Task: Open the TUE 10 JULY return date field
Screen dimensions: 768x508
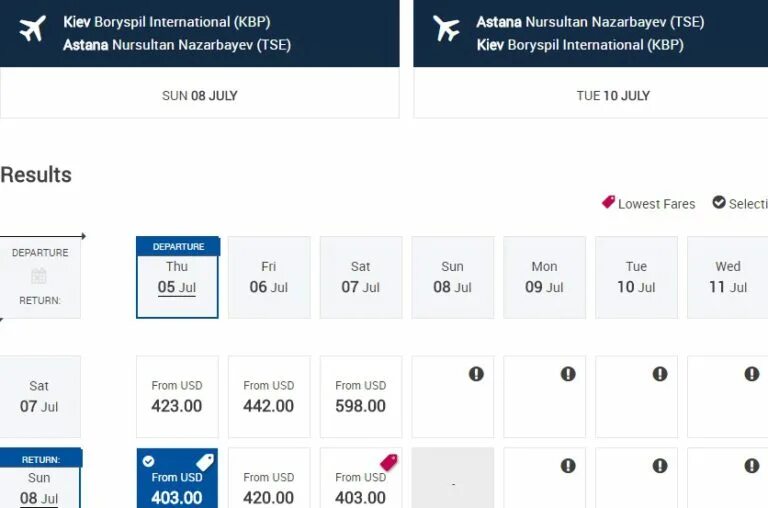Action: coord(612,96)
